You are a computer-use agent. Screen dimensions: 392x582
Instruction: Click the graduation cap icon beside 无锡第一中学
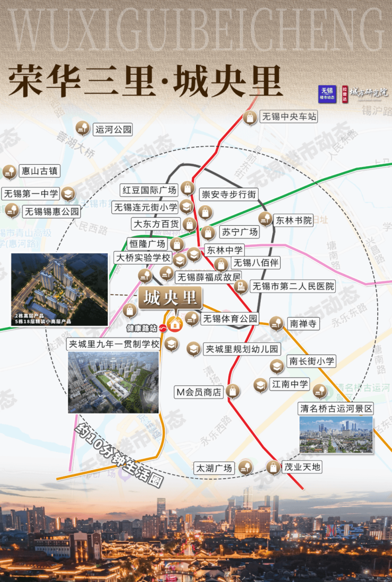(x=68, y=193)
